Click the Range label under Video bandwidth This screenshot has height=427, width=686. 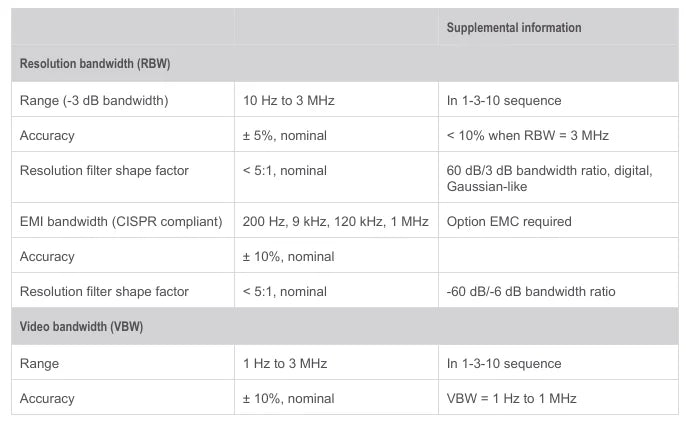39,364
